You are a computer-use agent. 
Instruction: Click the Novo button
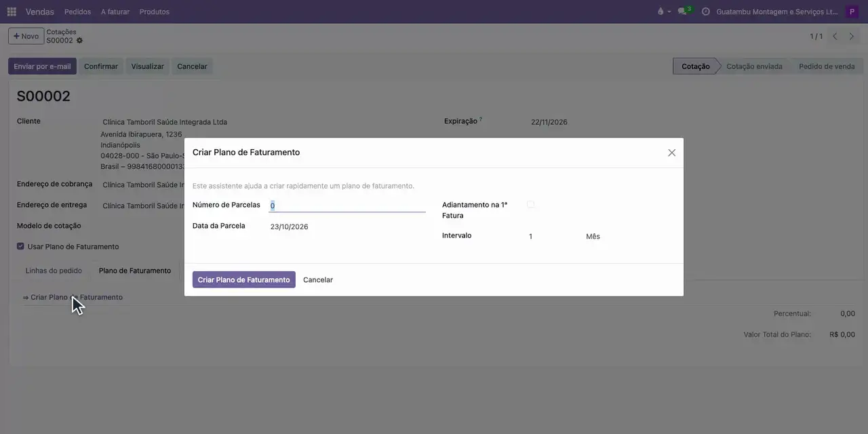[x=26, y=36]
